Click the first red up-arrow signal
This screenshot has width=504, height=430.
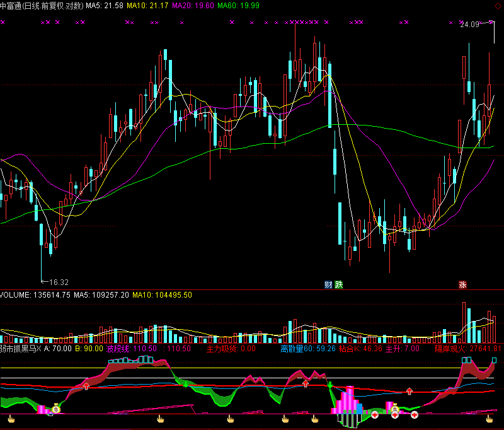[x=86, y=386]
